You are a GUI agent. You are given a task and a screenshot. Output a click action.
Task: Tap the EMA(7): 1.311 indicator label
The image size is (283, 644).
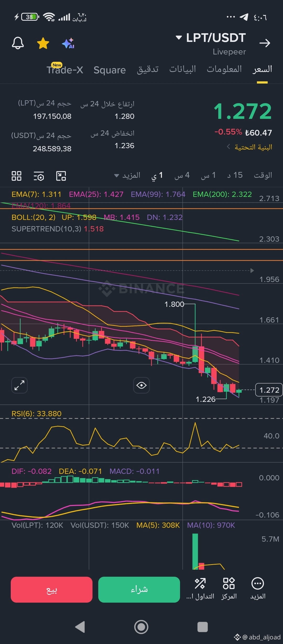coord(36,194)
